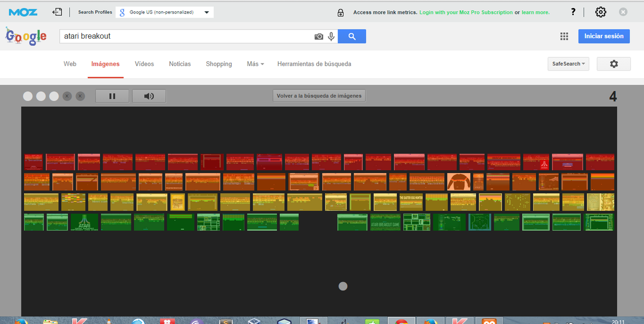Click inside the atari breakout search field
Viewport: 644px width, 324px height.
(161, 36)
